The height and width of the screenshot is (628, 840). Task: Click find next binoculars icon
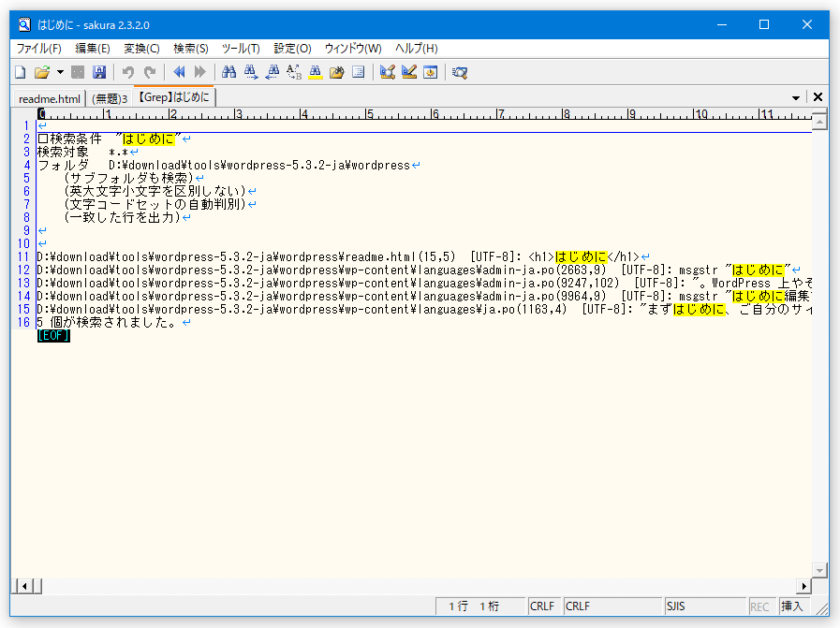[x=251, y=72]
